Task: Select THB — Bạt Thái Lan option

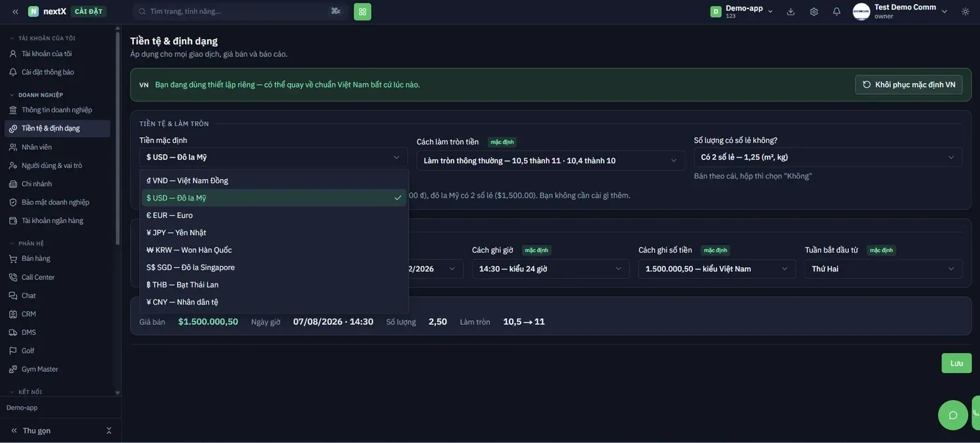Action: tap(274, 285)
